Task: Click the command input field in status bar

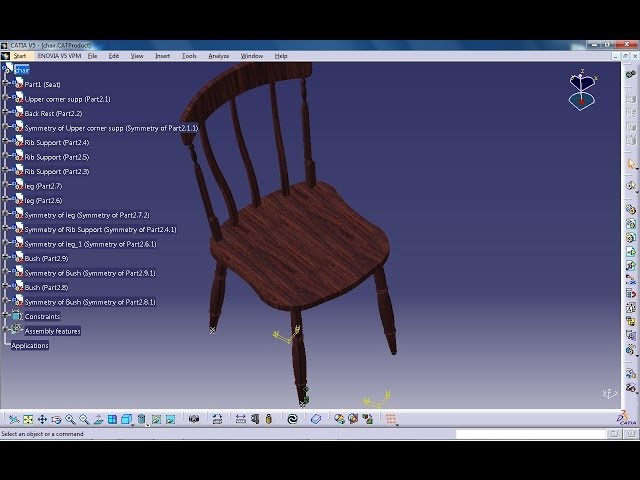Action: tap(530, 434)
